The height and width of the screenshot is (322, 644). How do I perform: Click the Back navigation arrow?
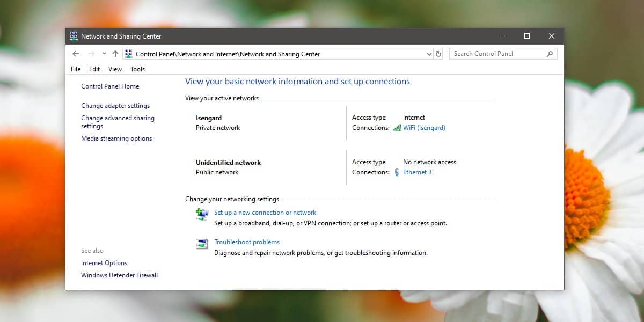point(76,54)
